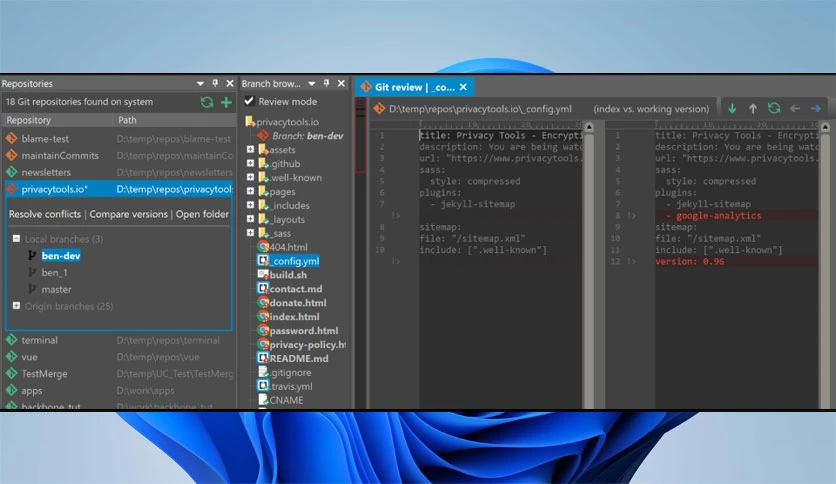
Task: Expand the .github folder
Action: [x=250, y=164]
